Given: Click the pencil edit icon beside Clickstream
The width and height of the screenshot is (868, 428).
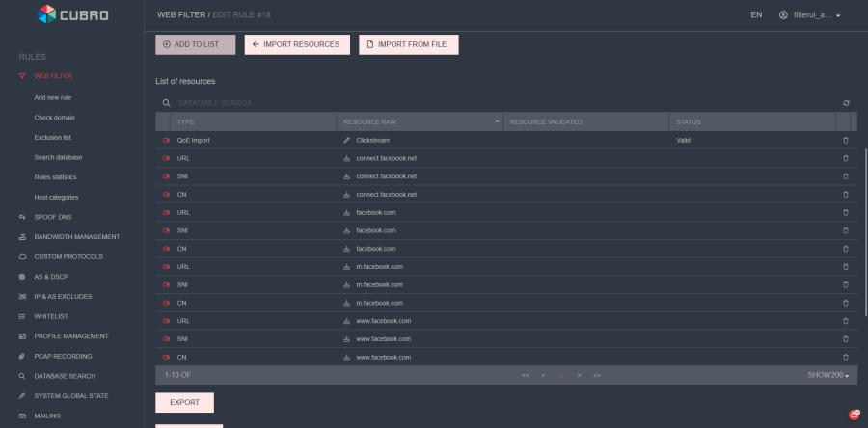Looking at the screenshot, I should tap(346, 141).
